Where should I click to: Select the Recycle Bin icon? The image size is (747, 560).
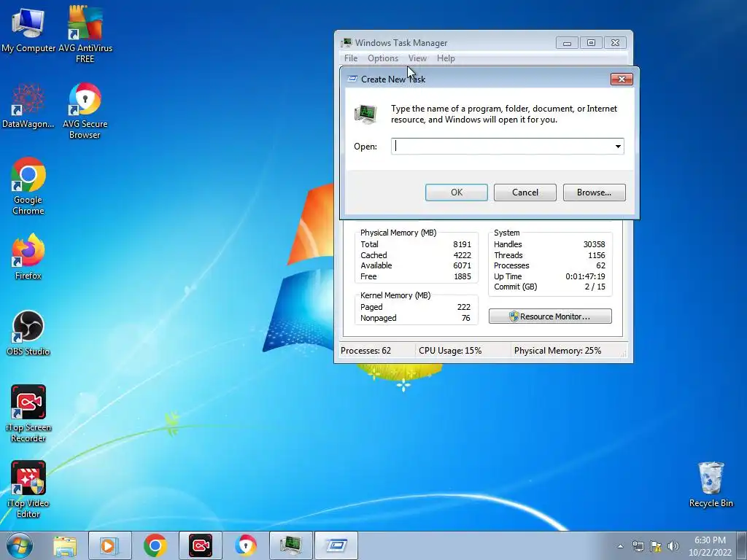[711, 484]
